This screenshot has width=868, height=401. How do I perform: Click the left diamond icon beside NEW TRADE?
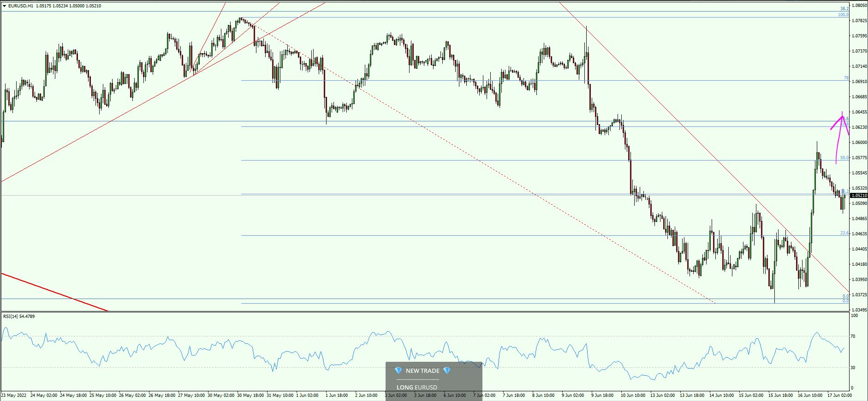click(398, 371)
